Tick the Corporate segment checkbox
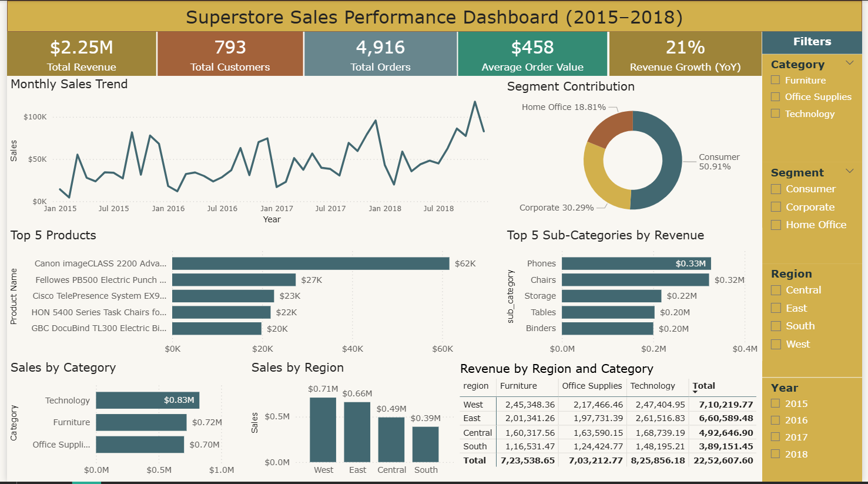Image resolution: width=868 pixels, height=484 pixels. pyautogui.click(x=776, y=207)
